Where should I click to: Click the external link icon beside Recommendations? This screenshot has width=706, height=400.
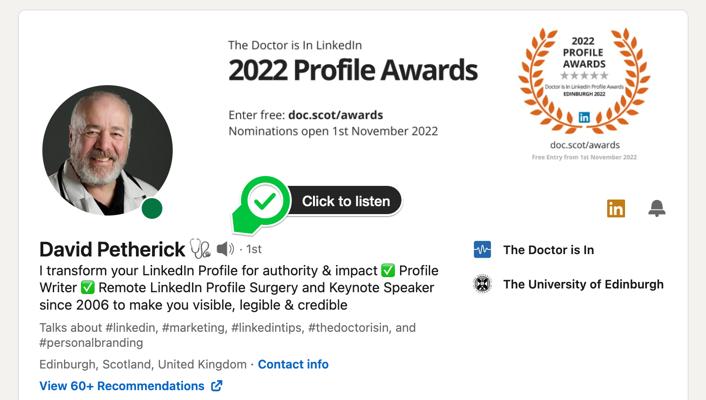click(217, 386)
